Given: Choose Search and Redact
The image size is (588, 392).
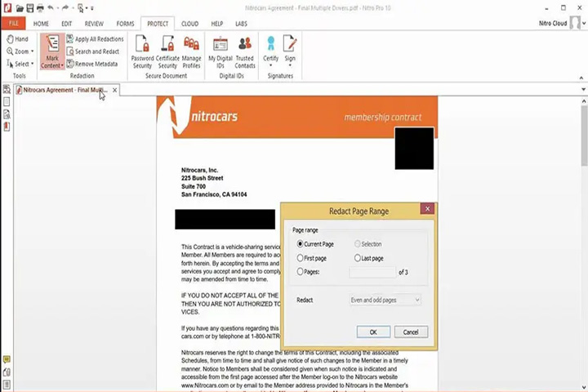Looking at the screenshot, I should pos(92,51).
